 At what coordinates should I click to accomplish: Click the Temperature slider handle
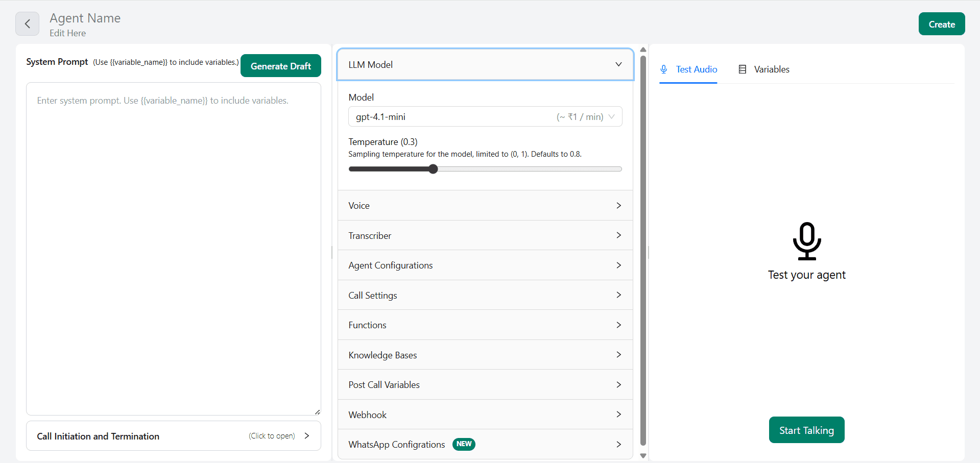[433, 169]
